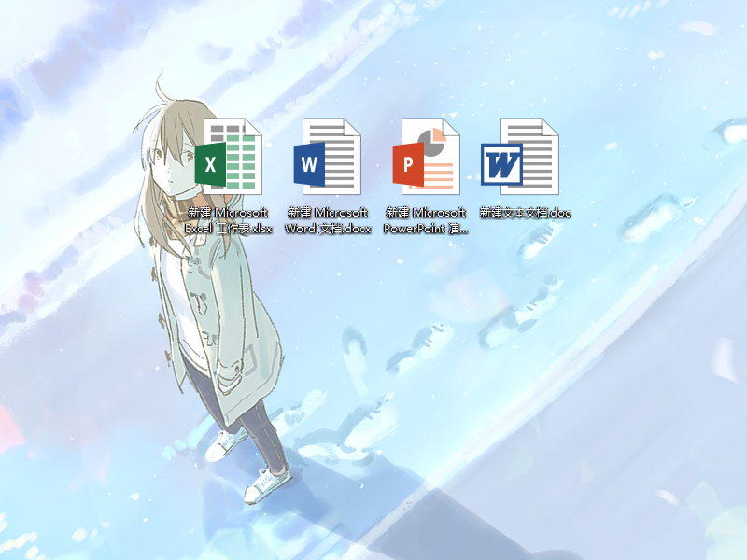This screenshot has height=560, width=747.
Task: Click the label '新建 Microsoft Excel 工作表.xlsx'
Action: click(x=229, y=220)
